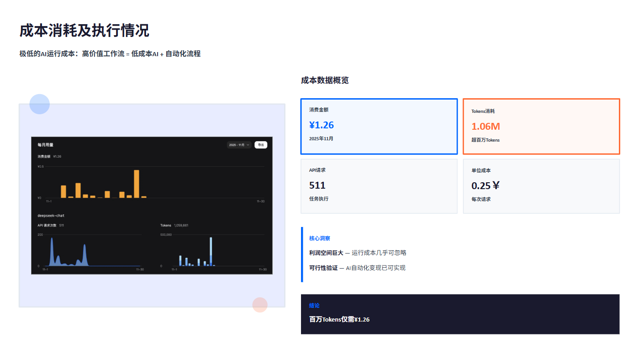Click the pink decorative circle
The height and width of the screenshot is (349, 644).
coord(260,305)
